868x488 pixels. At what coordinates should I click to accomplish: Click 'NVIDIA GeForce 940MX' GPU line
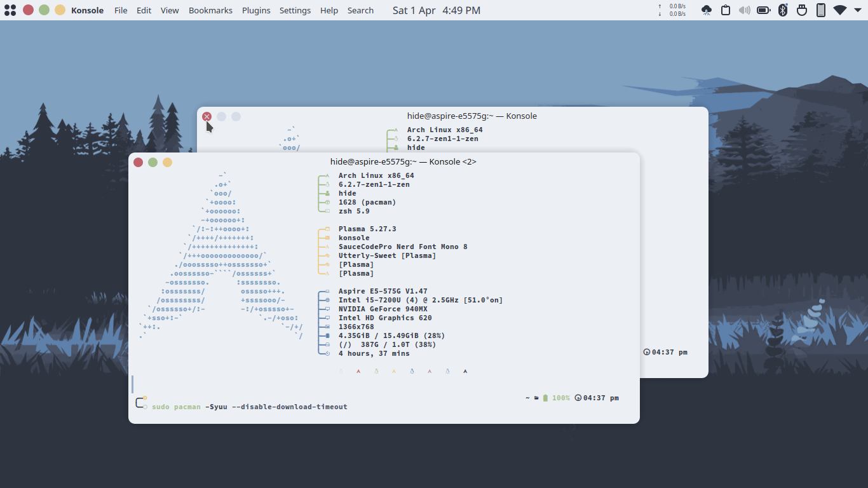click(383, 309)
